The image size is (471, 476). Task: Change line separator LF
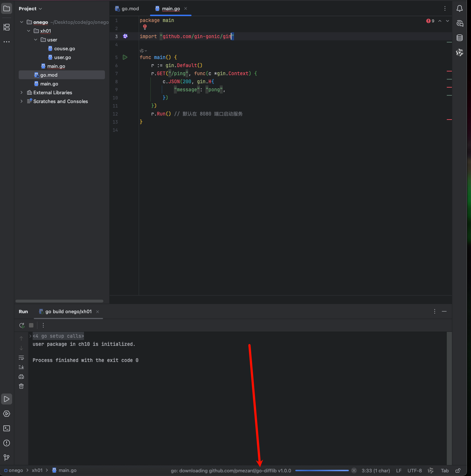[399, 470]
